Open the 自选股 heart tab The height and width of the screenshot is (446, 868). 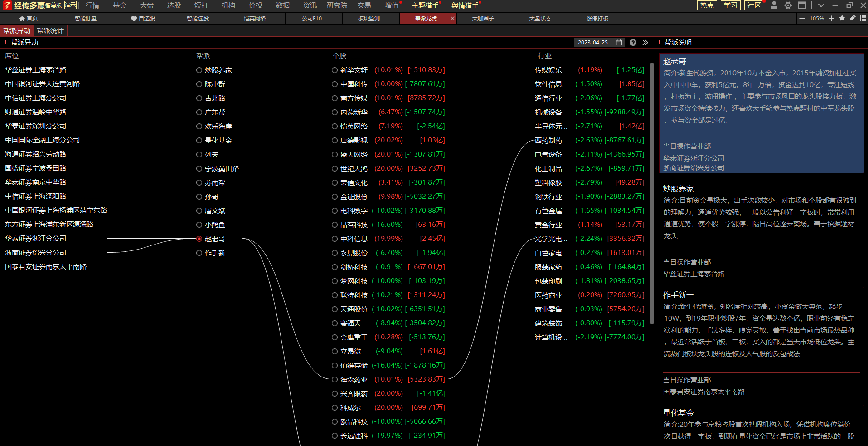coord(143,19)
